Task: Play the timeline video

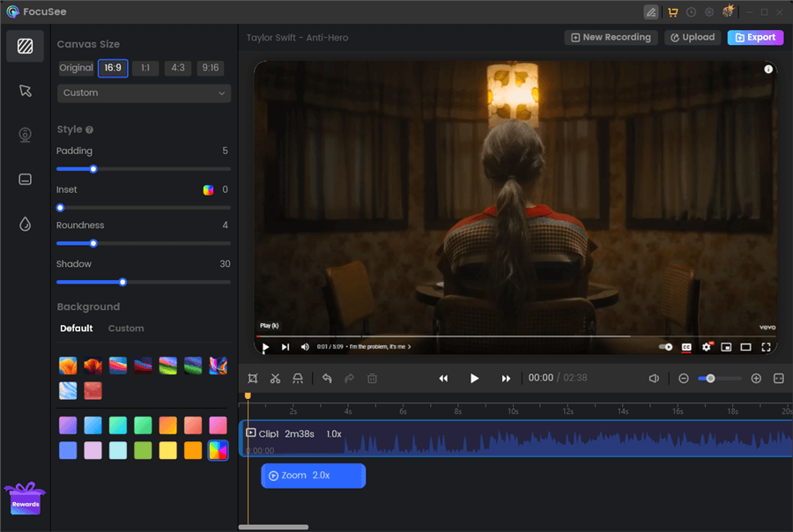Action: [474, 378]
